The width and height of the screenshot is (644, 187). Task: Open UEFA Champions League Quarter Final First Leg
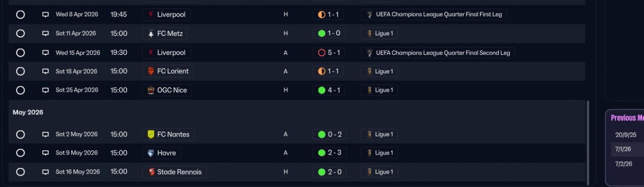434,15
